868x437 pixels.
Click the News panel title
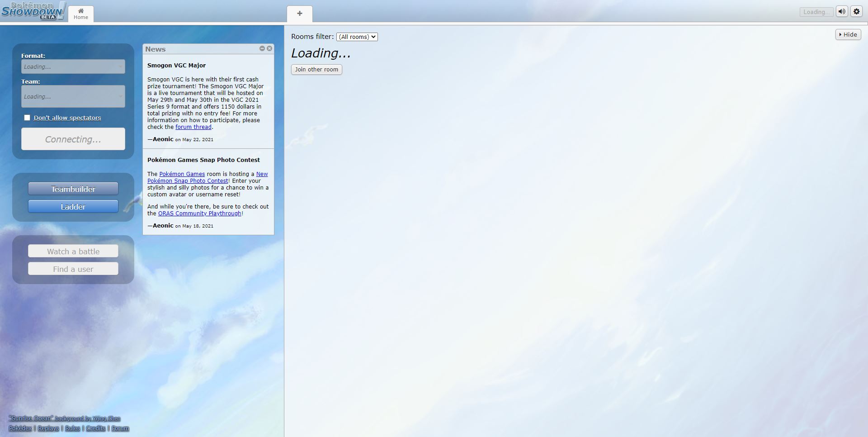click(155, 49)
